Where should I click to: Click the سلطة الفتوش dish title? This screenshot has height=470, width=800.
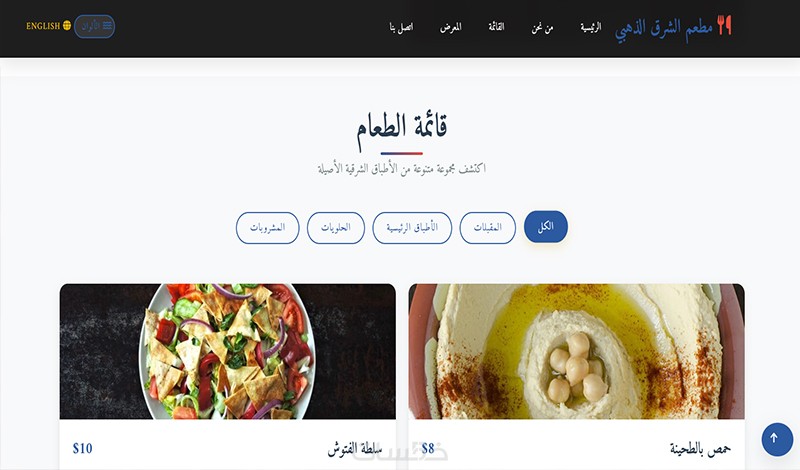[355, 449]
